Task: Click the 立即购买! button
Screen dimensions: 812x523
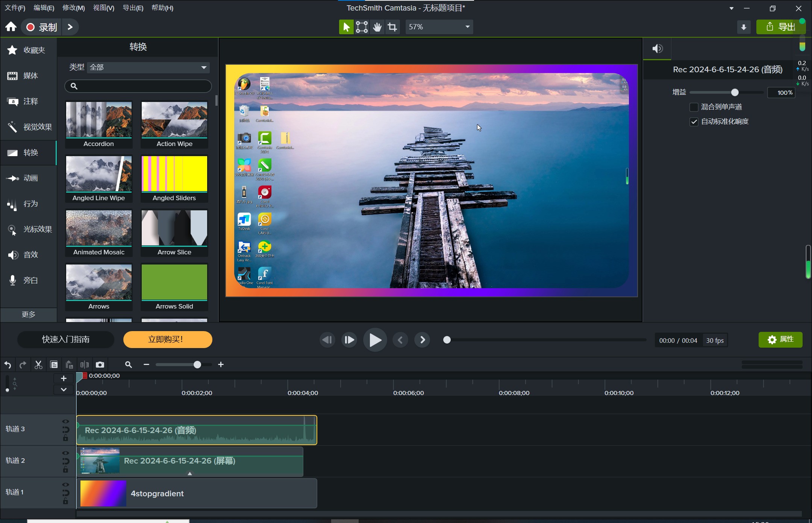Action: pos(167,339)
